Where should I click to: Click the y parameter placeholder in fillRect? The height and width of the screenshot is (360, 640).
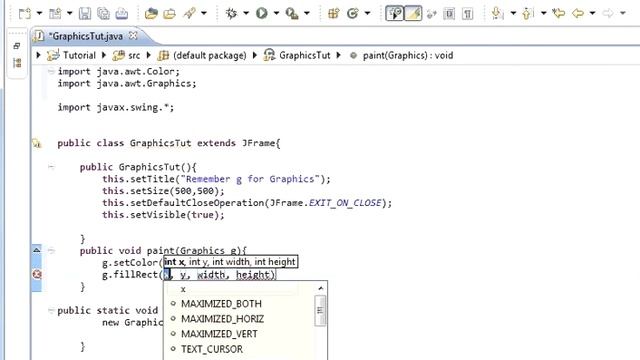click(x=183, y=275)
